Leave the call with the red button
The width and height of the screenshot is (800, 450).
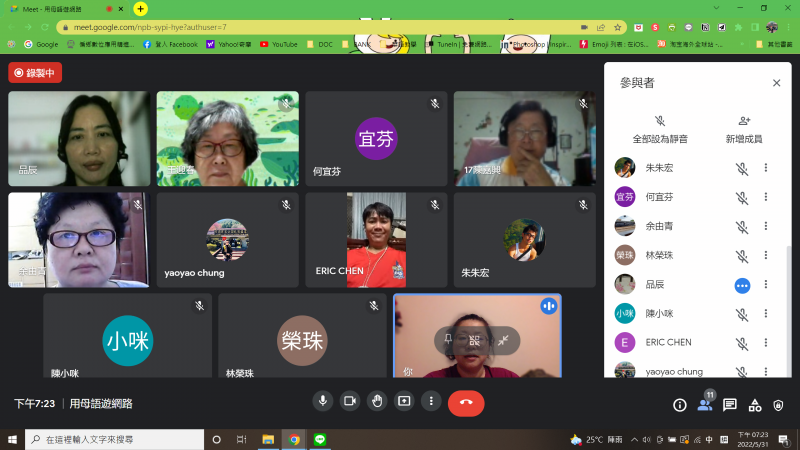tap(466, 403)
